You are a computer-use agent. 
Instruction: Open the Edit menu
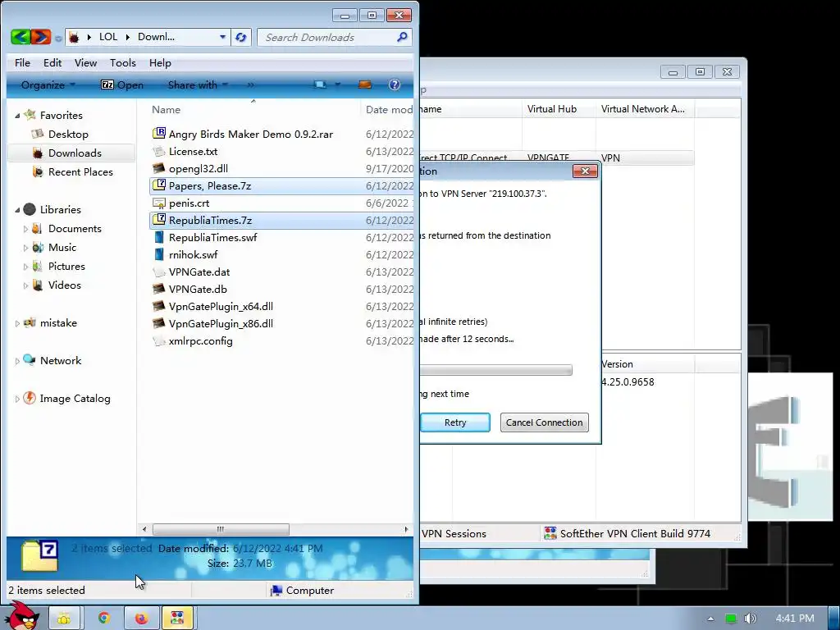(52, 62)
